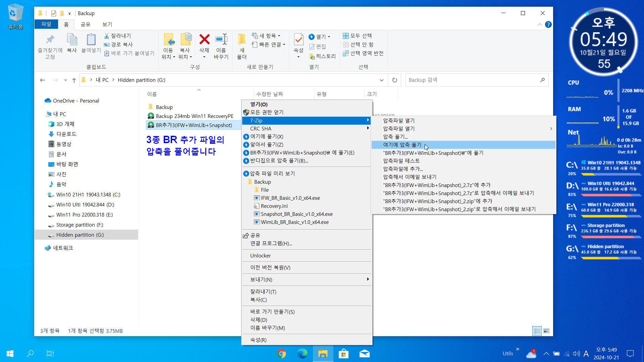Click Invert selection (선택 영역 반전)

[363, 53]
